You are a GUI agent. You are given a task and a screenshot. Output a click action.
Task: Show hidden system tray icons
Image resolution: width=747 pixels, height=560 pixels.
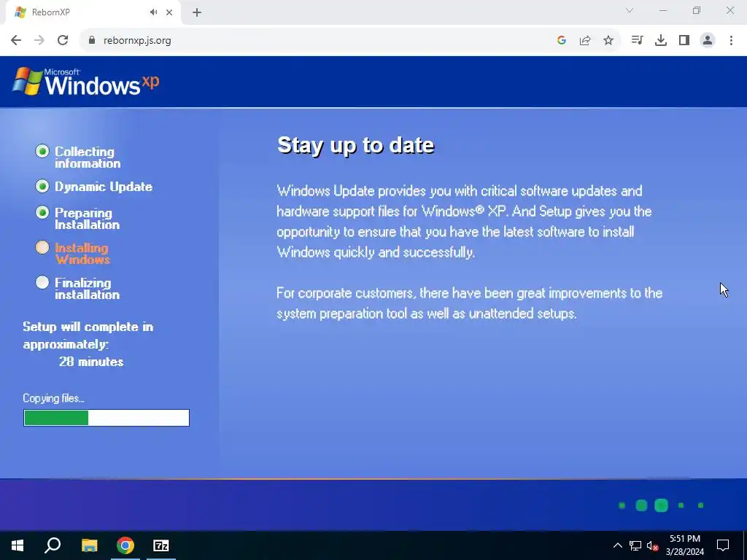(x=617, y=545)
